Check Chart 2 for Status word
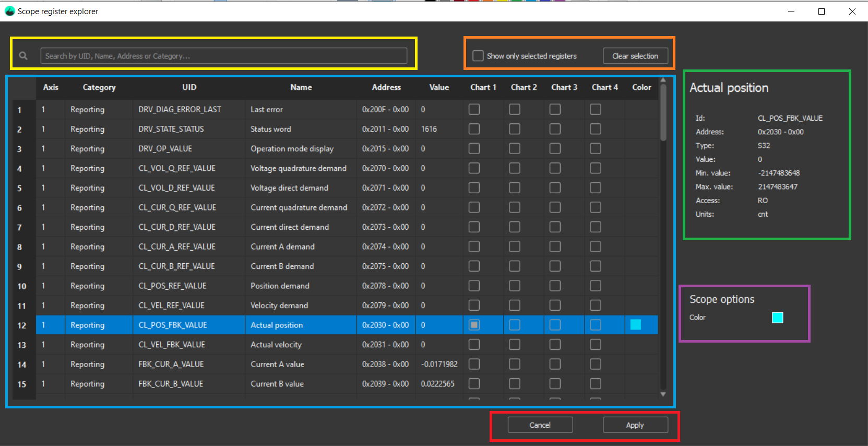868x446 pixels. point(515,129)
